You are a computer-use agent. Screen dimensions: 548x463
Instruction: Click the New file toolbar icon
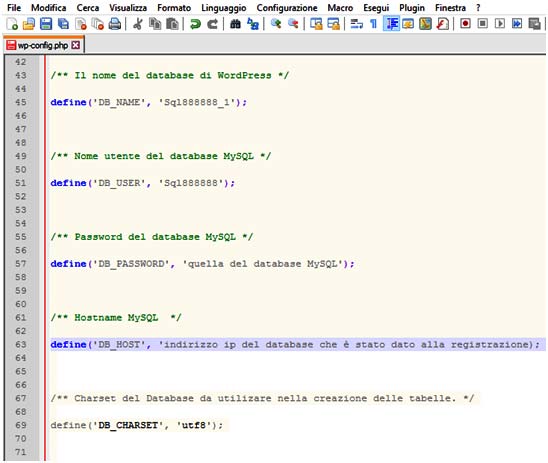(x=12, y=24)
